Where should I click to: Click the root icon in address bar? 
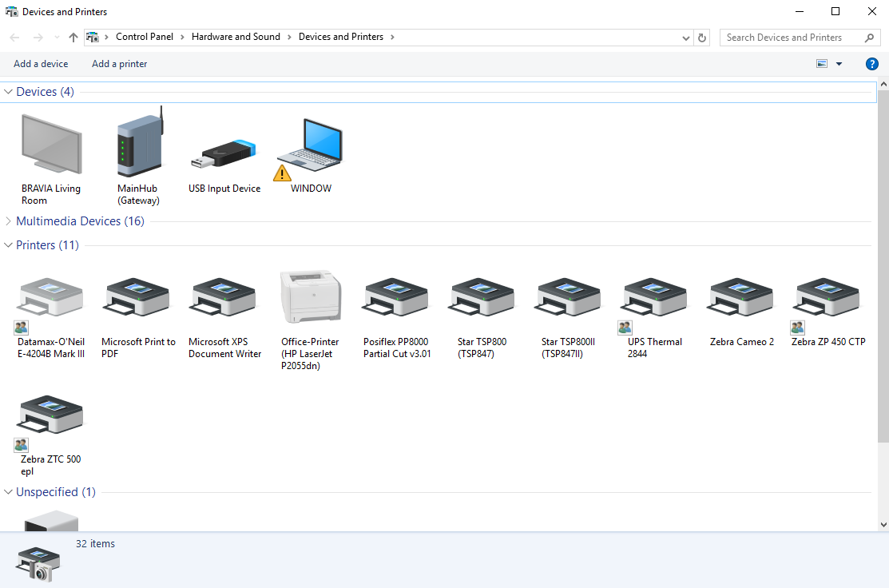93,38
